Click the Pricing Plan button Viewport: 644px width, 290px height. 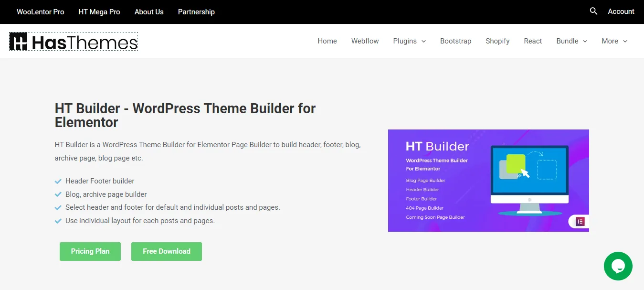pos(90,251)
